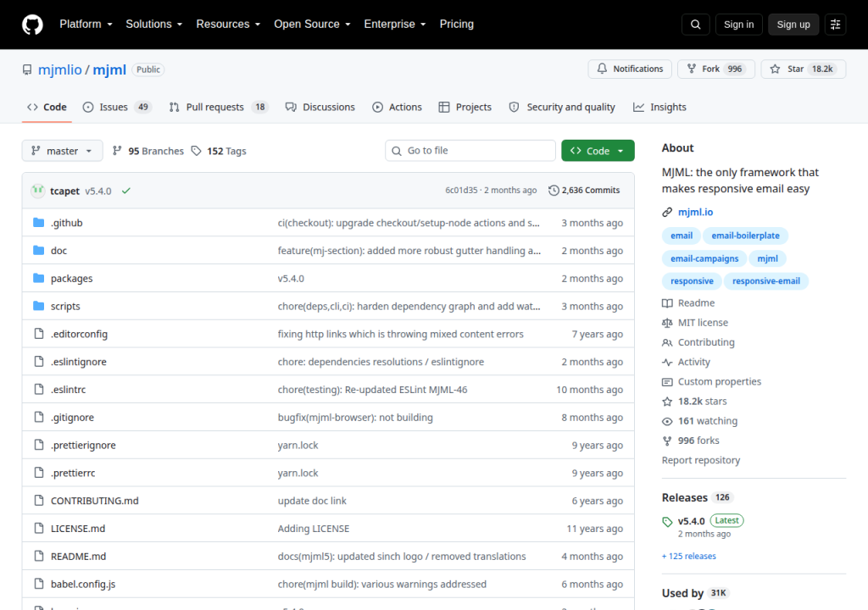868x610 pixels.
Task: Switch to the Code tab
Action: coord(47,107)
